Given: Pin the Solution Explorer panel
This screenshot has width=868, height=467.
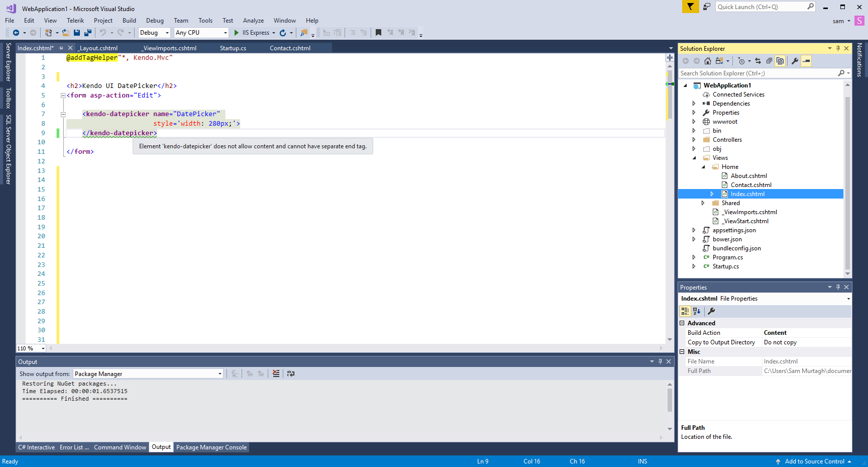Looking at the screenshot, I should coord(838,48).
